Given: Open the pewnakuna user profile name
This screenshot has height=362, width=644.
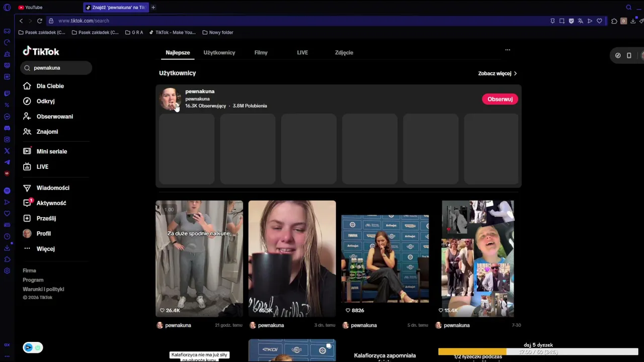Looking at the screenshot, I should point(200,92).
